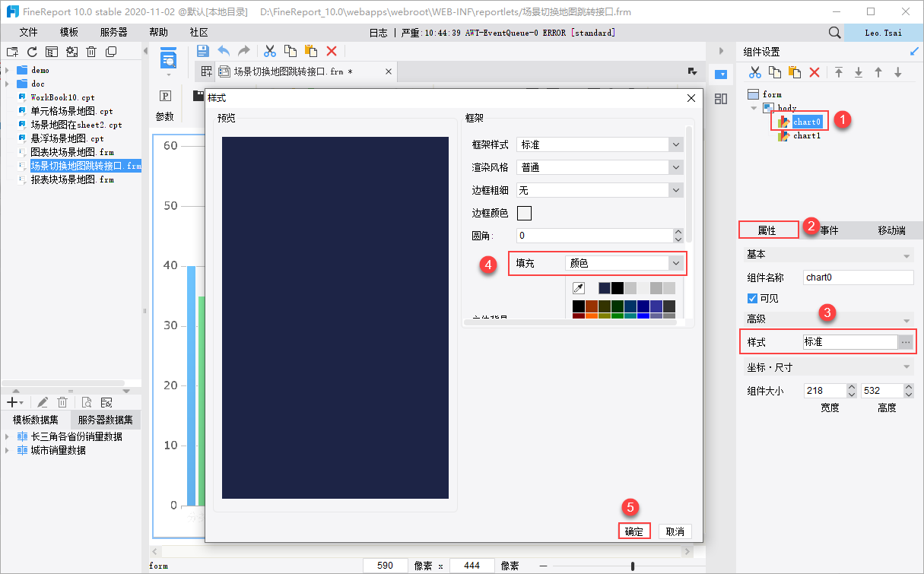Image resolution: width=924 pixels, height=574 pixels.
Task: Open the 模板 menu
Action: (69, 33)
